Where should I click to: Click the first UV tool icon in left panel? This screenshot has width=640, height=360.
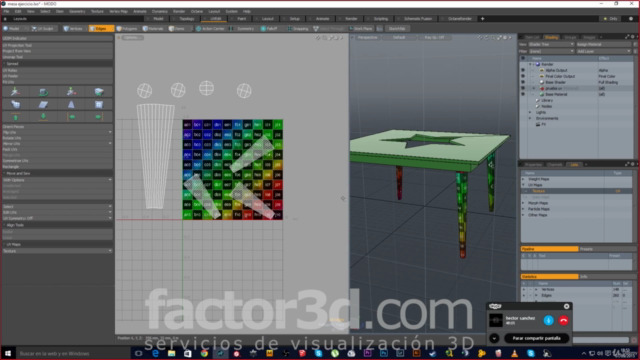click(16, 92)
